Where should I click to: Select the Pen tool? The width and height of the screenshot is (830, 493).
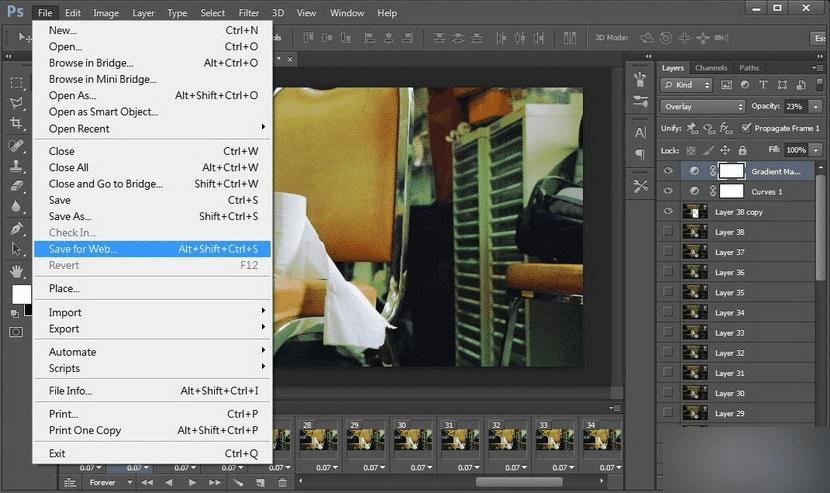tap(16, 228)
